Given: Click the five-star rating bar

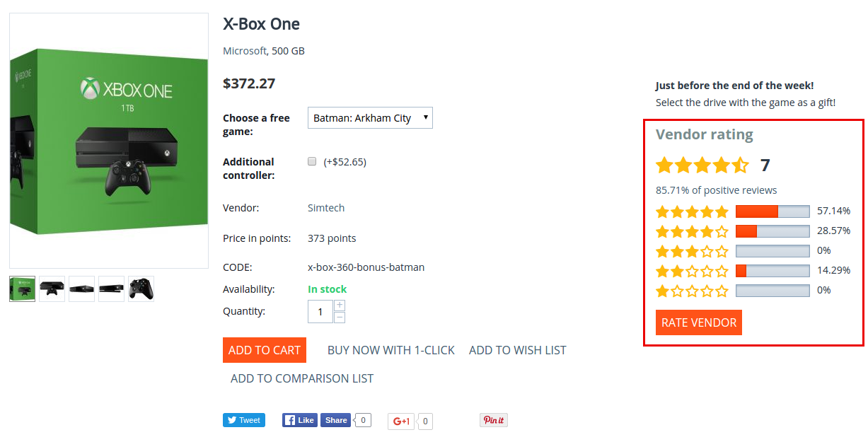Looking at the screenshot, I should click(x=772, y=211).
